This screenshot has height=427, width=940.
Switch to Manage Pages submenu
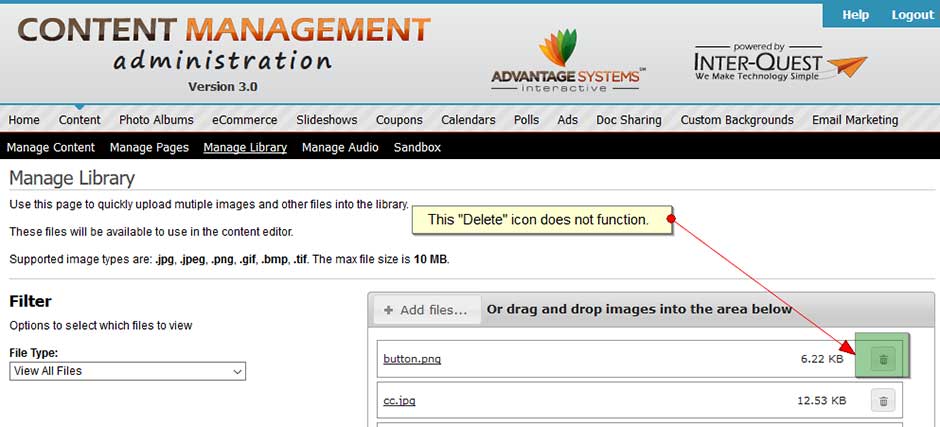pyautogui.click(x=149, y=147)
